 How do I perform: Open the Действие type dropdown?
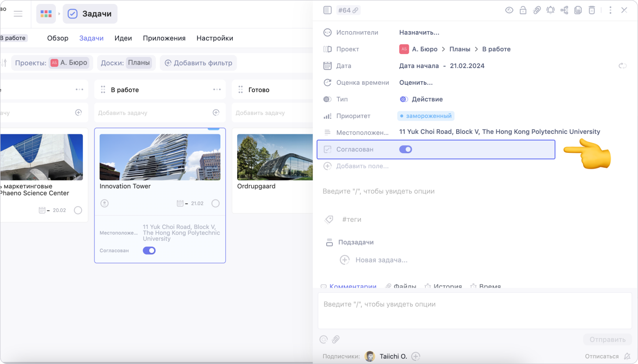click(x=421, y=99)
